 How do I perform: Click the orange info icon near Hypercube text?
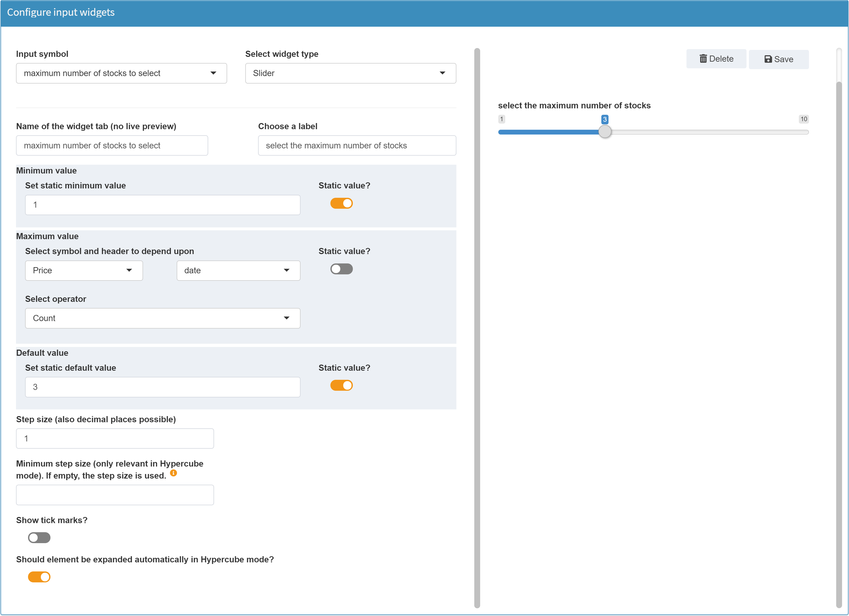173,473
